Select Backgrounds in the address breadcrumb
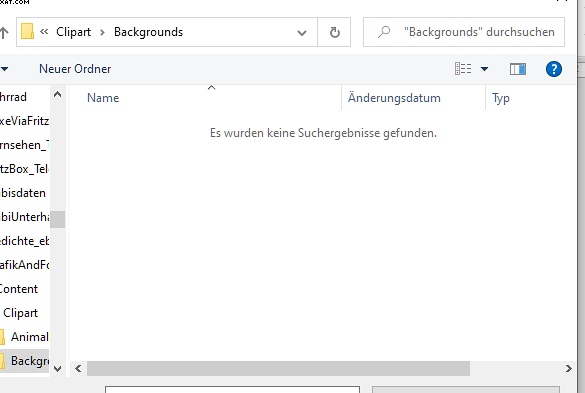This screenshot has width=585, height=393. pos(148,32)
